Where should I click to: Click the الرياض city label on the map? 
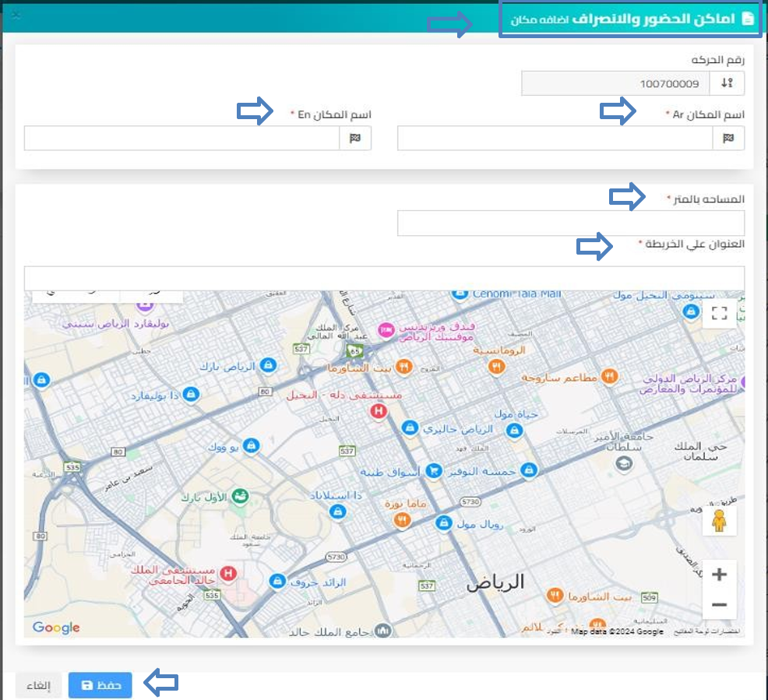pos(495,582)
